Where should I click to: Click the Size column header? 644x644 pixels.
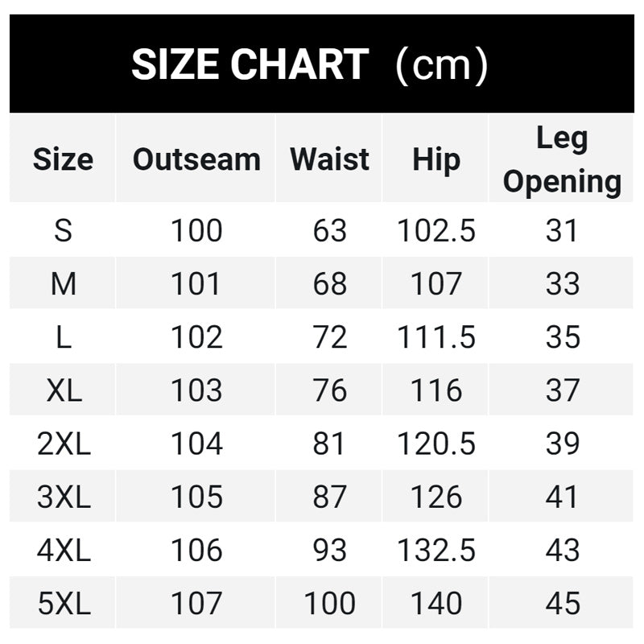click(x=63, y=159)
